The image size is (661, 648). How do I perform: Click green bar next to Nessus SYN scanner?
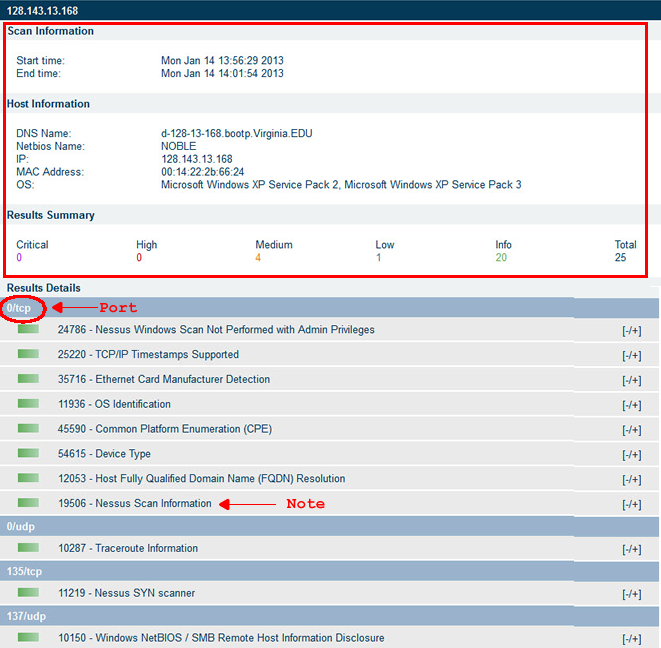coord(28,593)
